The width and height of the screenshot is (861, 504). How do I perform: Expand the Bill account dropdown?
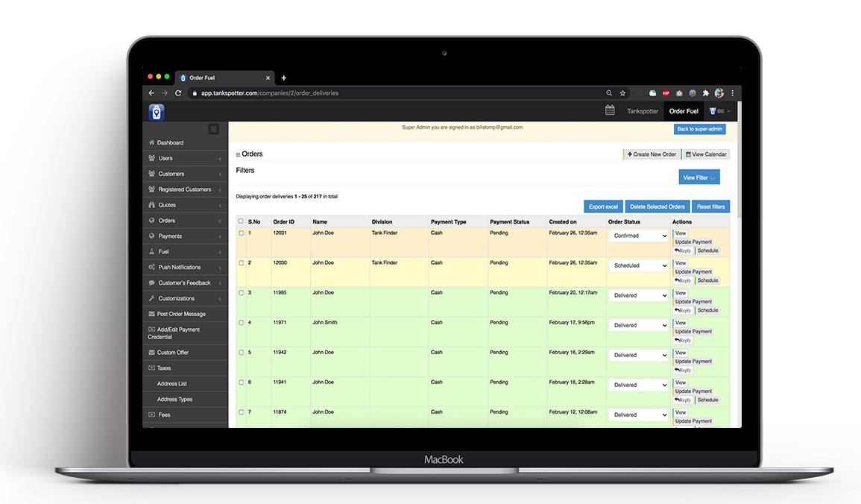click(718, 110)
